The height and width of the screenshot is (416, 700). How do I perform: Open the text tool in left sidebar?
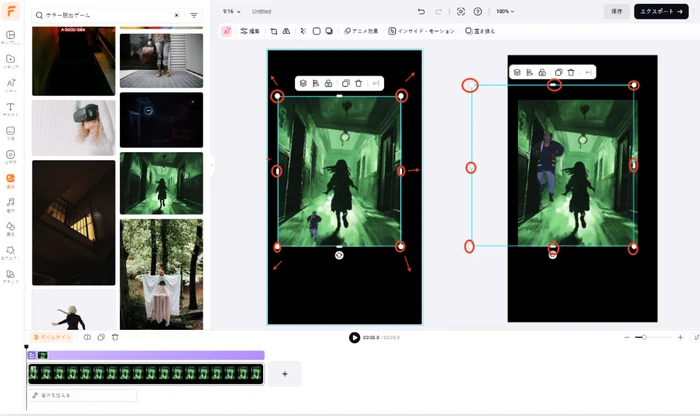coord(10,107)
